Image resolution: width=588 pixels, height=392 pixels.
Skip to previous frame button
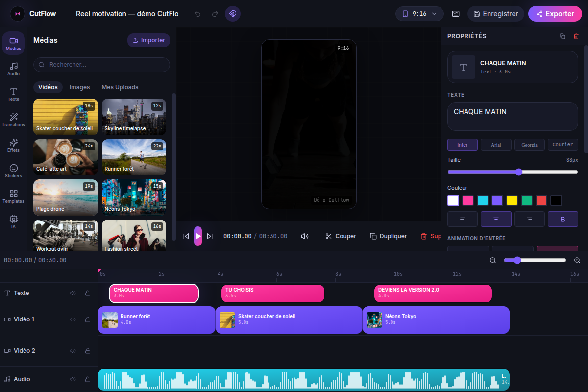(186, 236)
